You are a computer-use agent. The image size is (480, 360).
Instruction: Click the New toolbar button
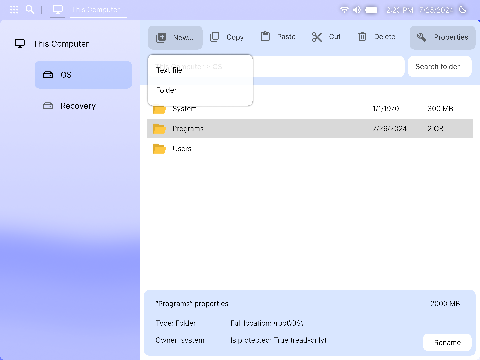pos(175,37)
